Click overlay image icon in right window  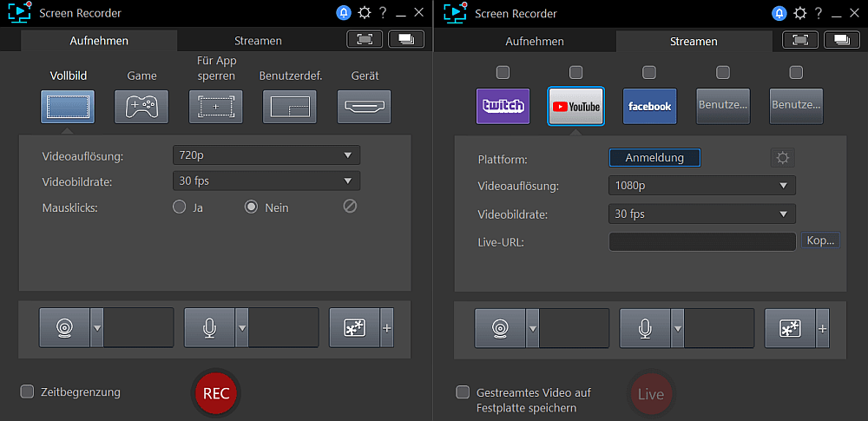790,328
